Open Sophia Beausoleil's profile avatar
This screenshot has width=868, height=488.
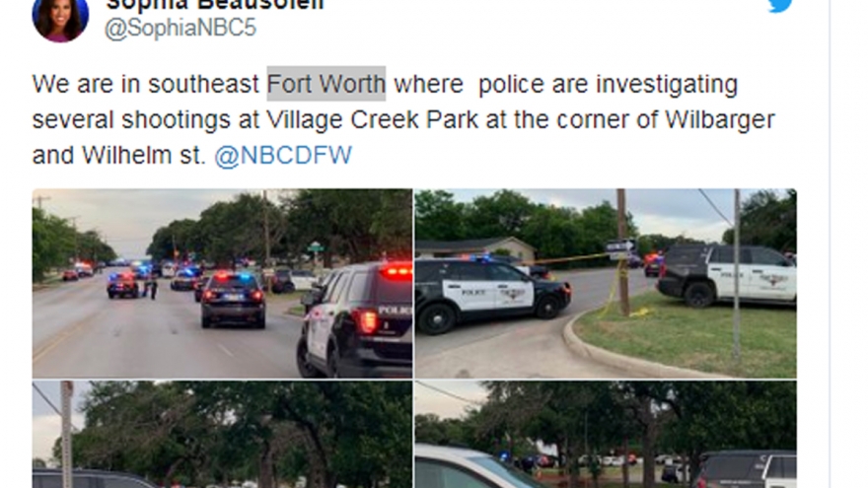60,20
